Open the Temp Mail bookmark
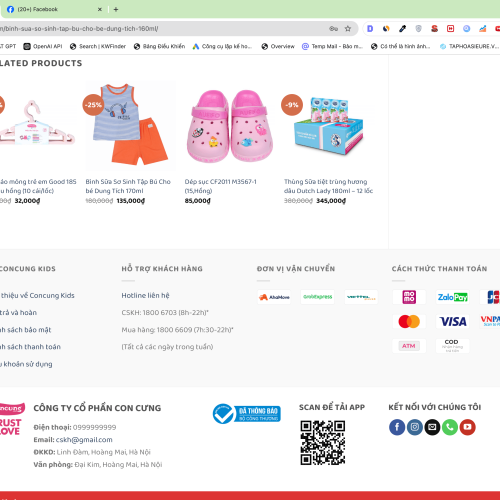 (x=332, y=46)
